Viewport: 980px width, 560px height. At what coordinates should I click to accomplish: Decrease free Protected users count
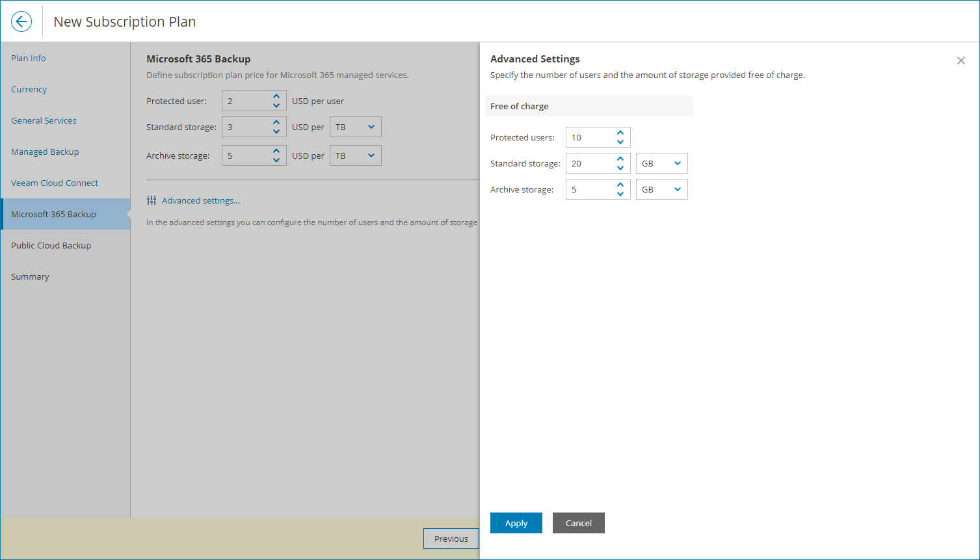click(620, 142)
